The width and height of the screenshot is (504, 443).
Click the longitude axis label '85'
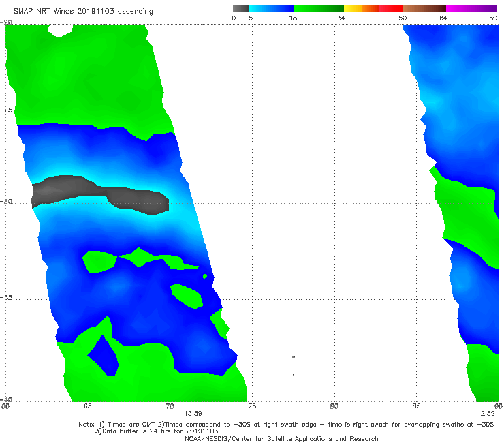coord(416,406)
